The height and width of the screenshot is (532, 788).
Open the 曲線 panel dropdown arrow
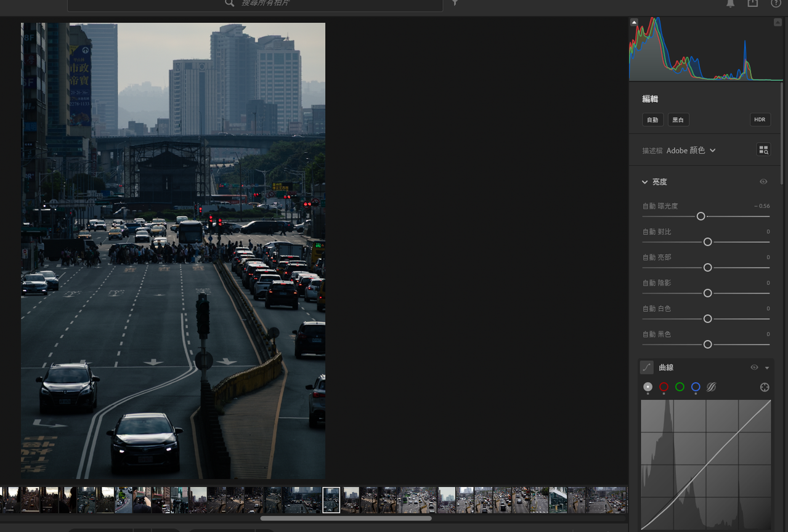[767, 368]
